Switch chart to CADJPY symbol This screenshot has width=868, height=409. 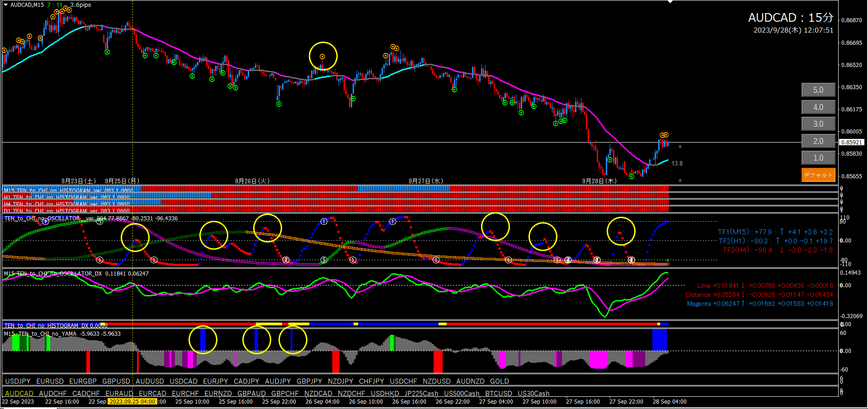(x=246, y=381)
